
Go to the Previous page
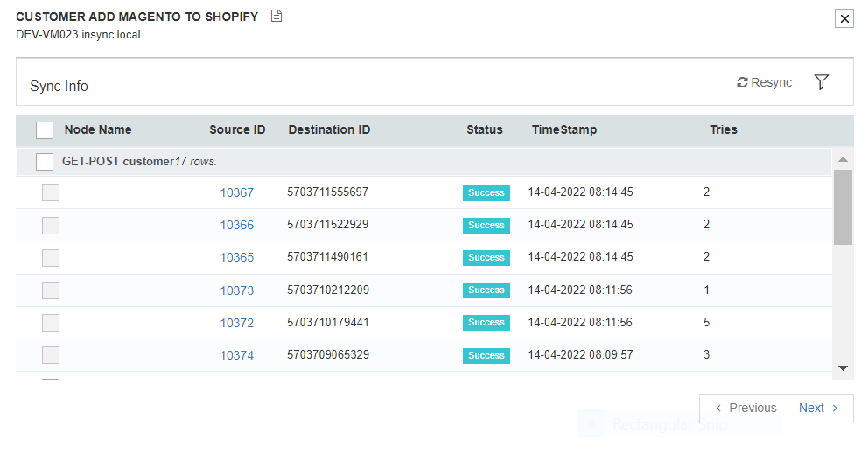[744, 409]
